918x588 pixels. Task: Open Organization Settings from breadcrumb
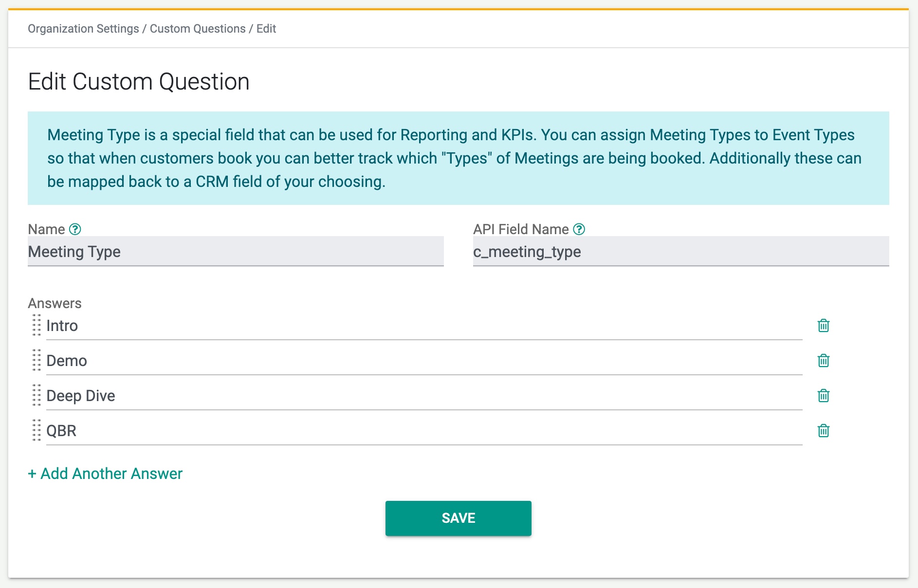click(83, 29)
